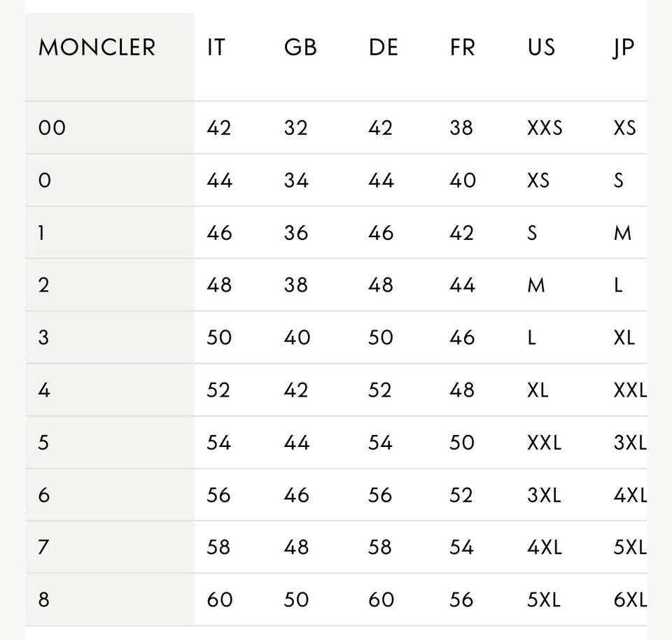Select the XXS cell in US column
Image resolution: width=672 pixels, height=640 pixels.
tap(545, 128)
